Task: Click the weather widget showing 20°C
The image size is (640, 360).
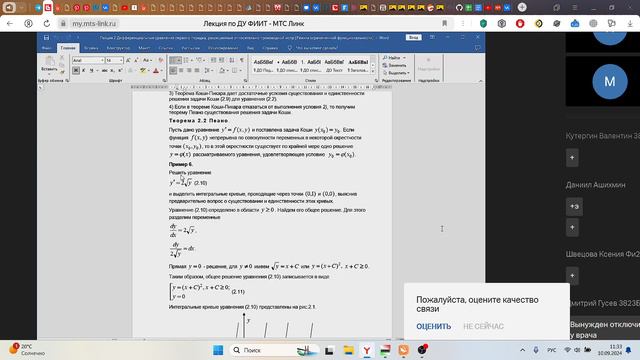Action: pyautogui.click(x=27, y=350)
